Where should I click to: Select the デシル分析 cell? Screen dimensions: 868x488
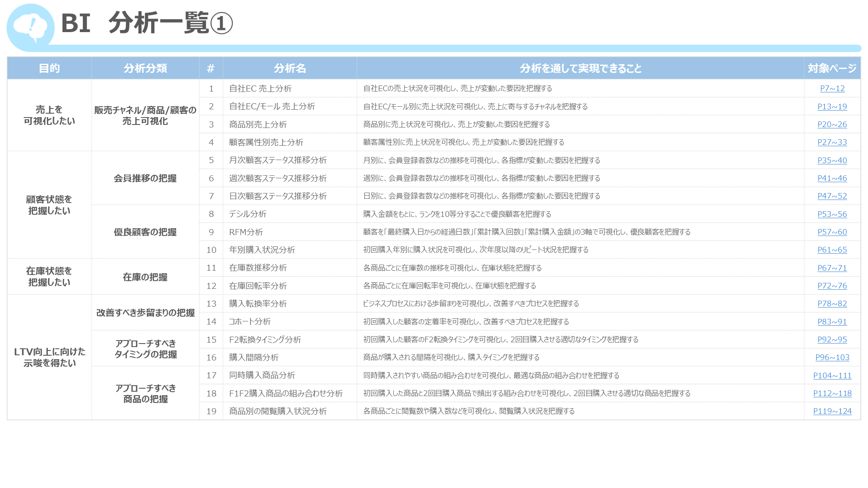tap(290, 214)
